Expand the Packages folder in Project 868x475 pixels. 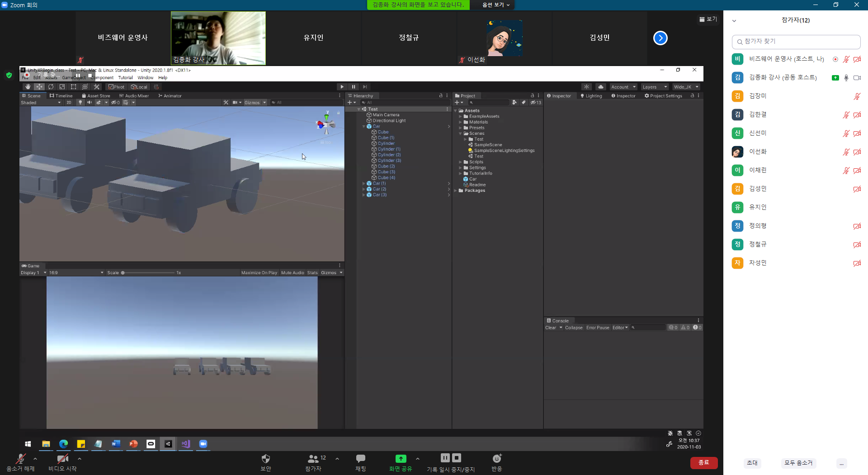(456, 190)
